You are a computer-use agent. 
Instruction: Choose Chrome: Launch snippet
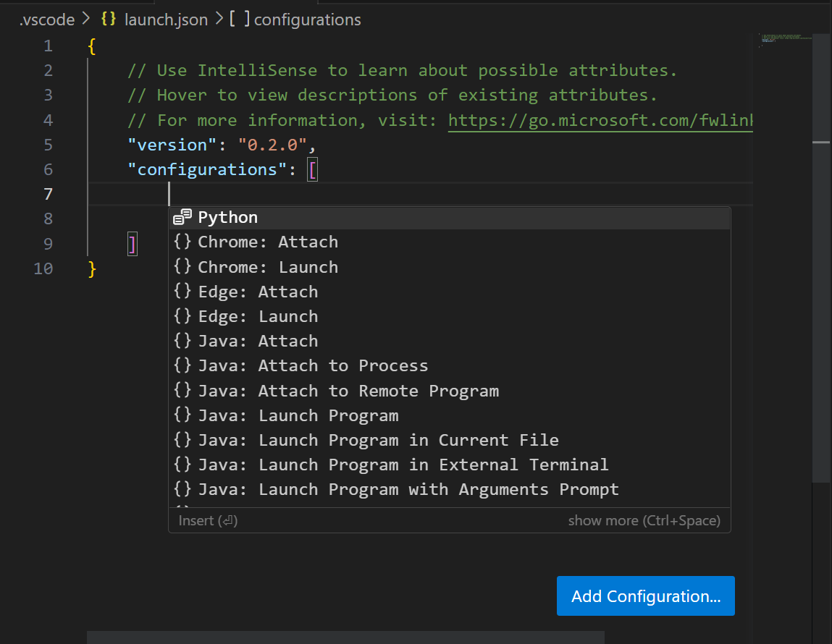pyautogui.click(x=450, y=266)
